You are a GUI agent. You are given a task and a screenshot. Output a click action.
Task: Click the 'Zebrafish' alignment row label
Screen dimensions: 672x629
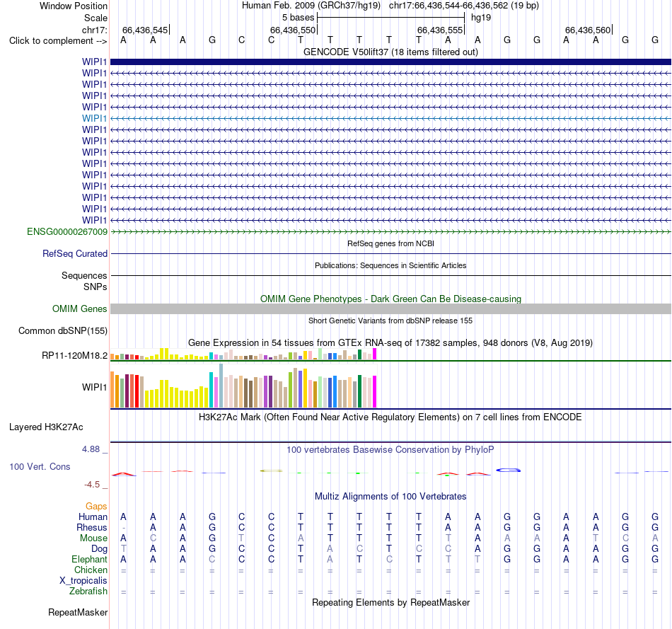[88, 591]
